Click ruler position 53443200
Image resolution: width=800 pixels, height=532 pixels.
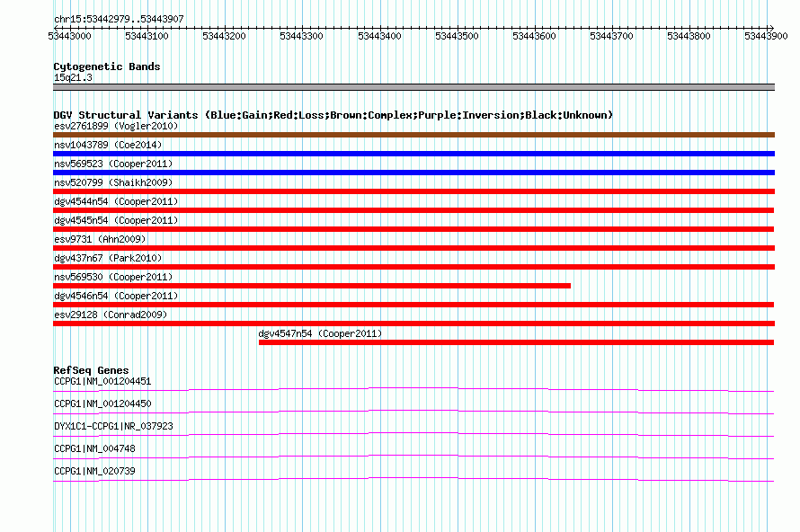(x=224, y=36)
